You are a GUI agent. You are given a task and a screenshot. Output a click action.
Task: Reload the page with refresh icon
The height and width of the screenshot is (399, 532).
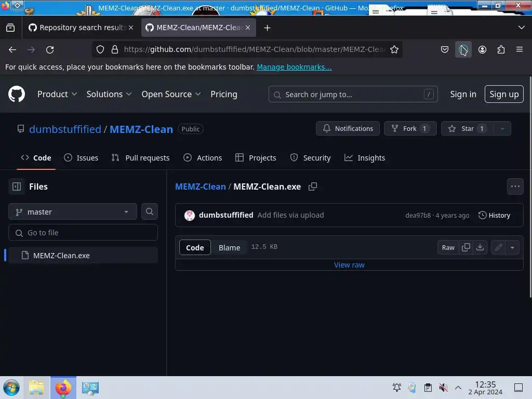[50, 49]
